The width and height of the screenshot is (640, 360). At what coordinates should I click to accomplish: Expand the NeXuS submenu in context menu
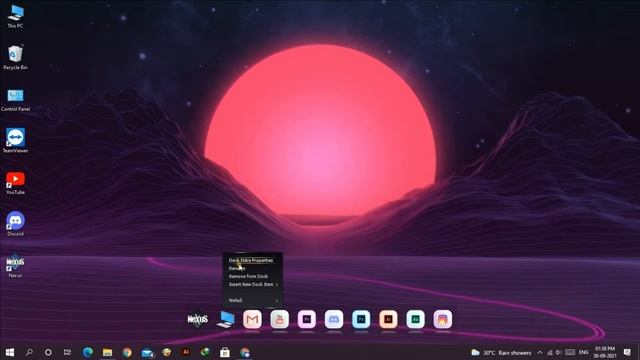tap(253, 300)
